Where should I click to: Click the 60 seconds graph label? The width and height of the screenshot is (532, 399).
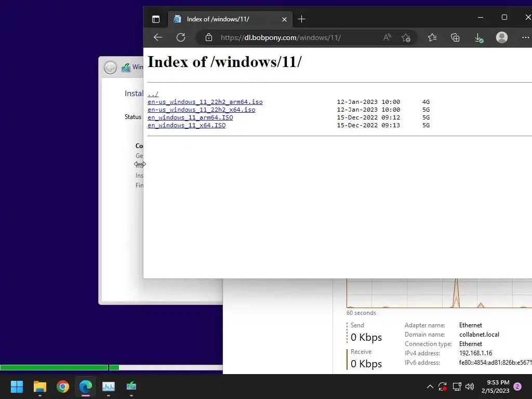click(x=361, y=313)
